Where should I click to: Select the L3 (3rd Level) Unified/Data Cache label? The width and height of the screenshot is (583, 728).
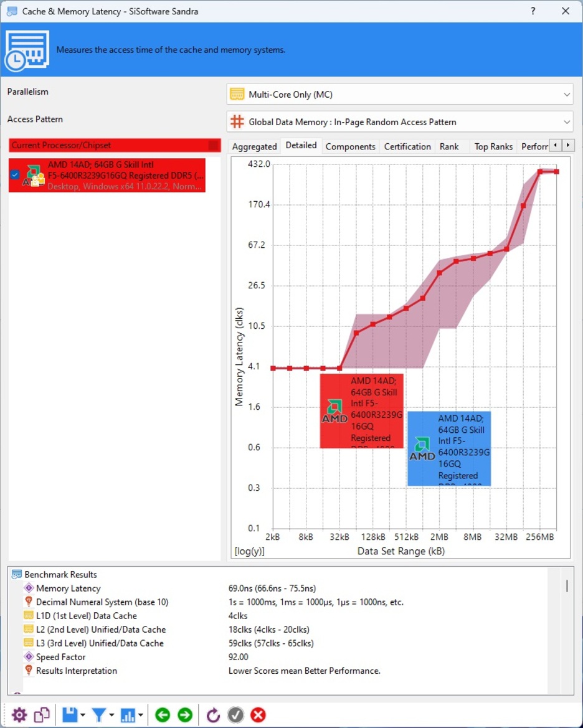tap(100, 643)
